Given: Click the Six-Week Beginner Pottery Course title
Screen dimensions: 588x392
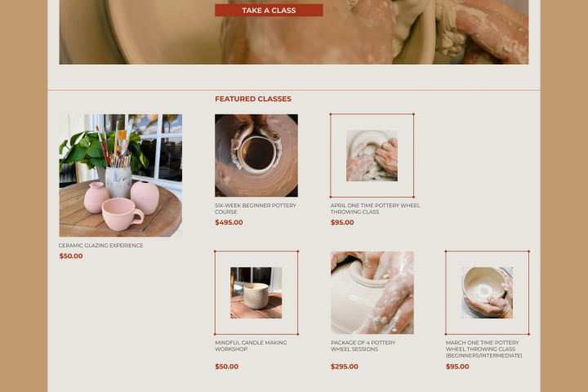Looking at the screenshot, I should pyautogui.click(x=256, y=208).
